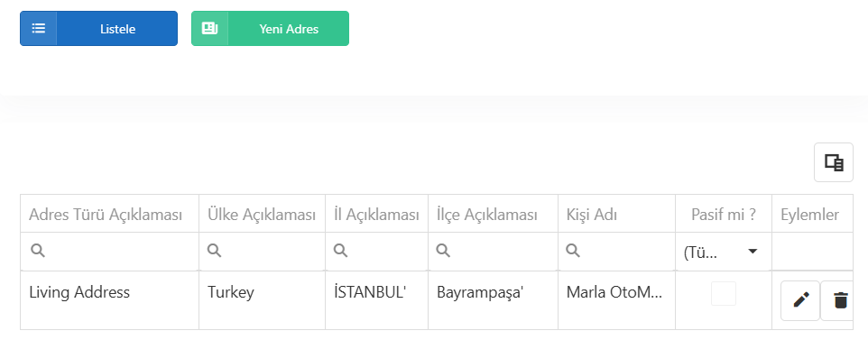Delete the address with the trash icon
Screen dimensions: 868x340
(840, 300)
